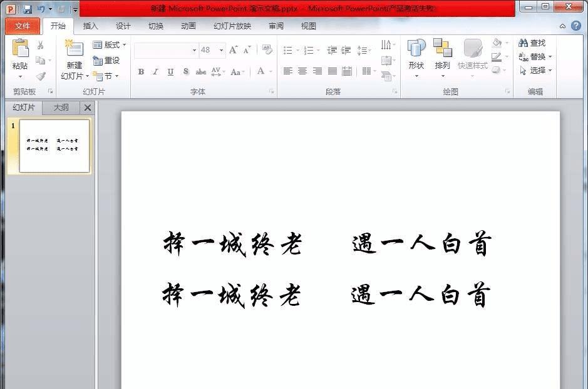
Task: Align text right
Action: pos(317,71)
